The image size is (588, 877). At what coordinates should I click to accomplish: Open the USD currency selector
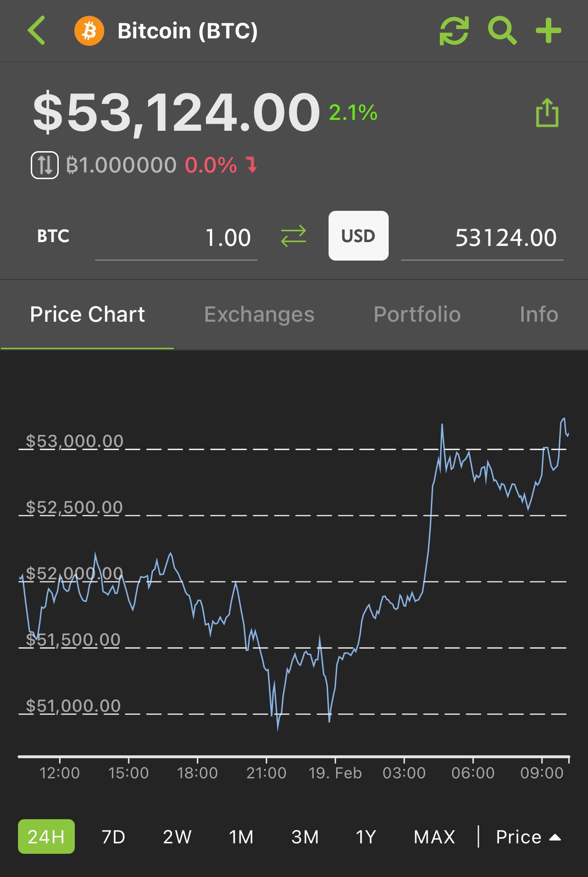[358, 235]
